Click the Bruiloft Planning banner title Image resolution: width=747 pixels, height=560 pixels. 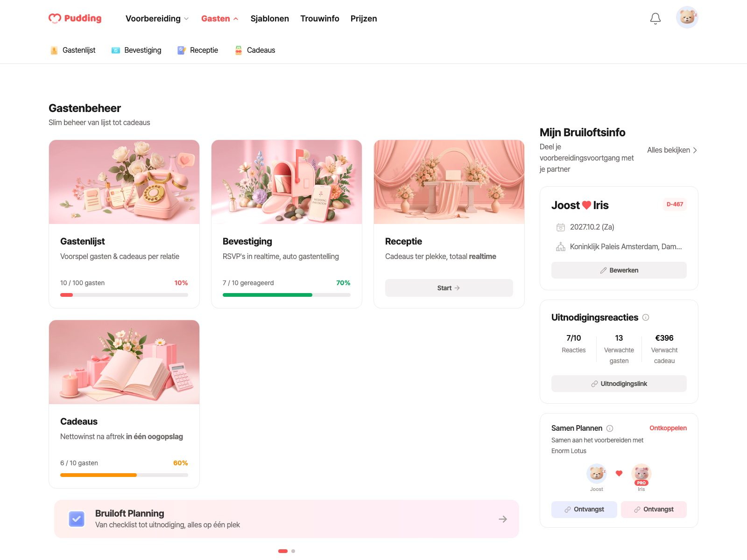(x=130, y=513)
